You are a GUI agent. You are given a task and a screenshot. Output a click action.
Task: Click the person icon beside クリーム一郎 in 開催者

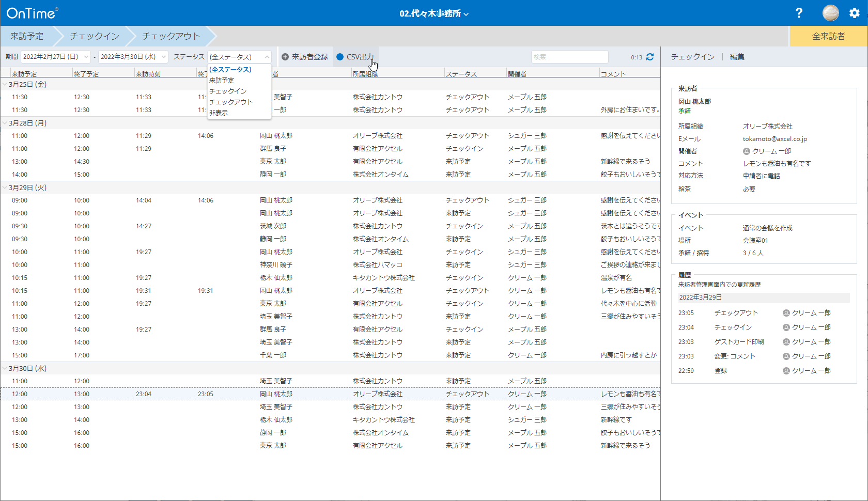coord(746,151)
